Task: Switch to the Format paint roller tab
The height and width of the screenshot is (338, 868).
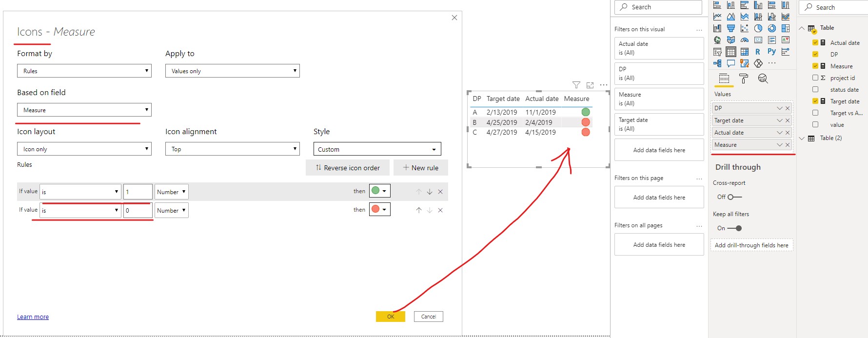Action: (744, 79)
